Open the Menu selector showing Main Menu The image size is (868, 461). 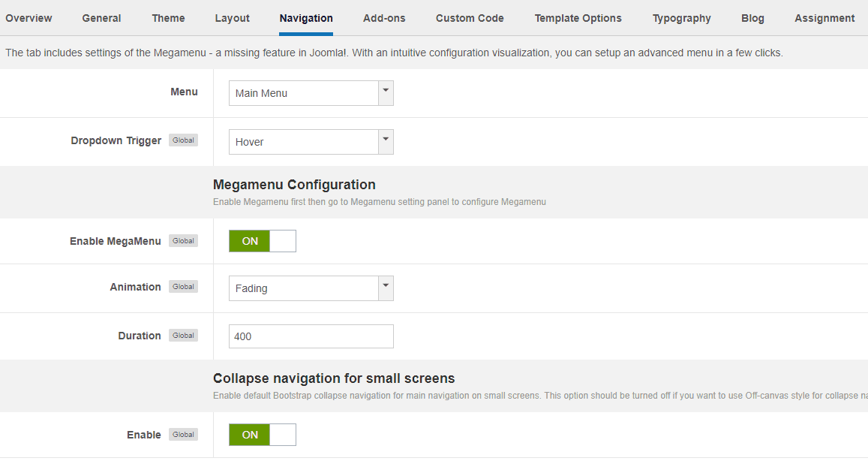click(x=304, y=92)
